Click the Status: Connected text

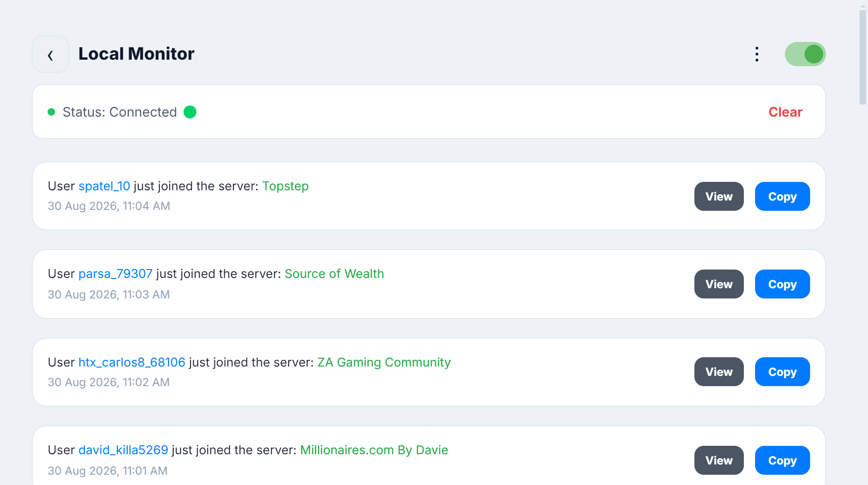coord(119,112)
